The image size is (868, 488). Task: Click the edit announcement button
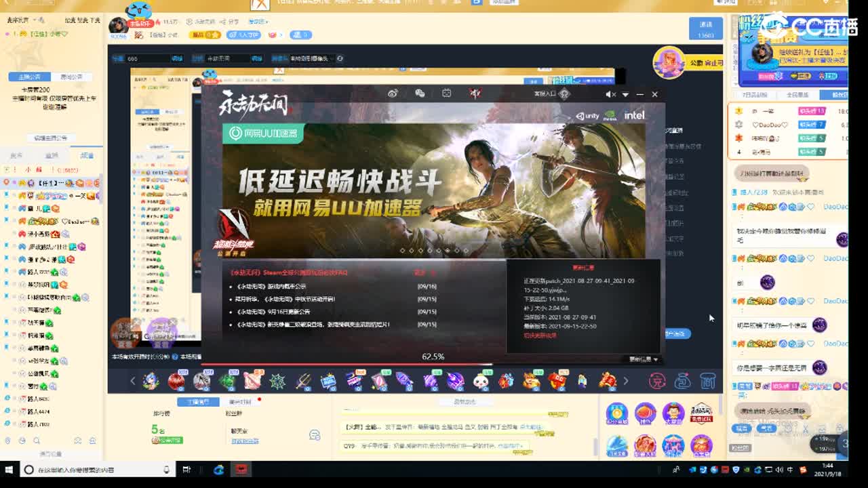point(52,138)
